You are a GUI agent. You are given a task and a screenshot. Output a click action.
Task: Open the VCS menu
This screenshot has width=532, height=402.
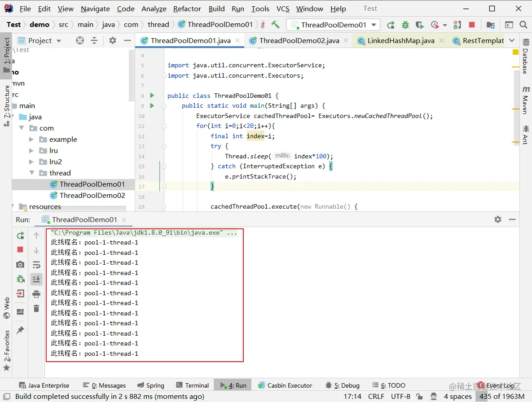coord(283,9)
